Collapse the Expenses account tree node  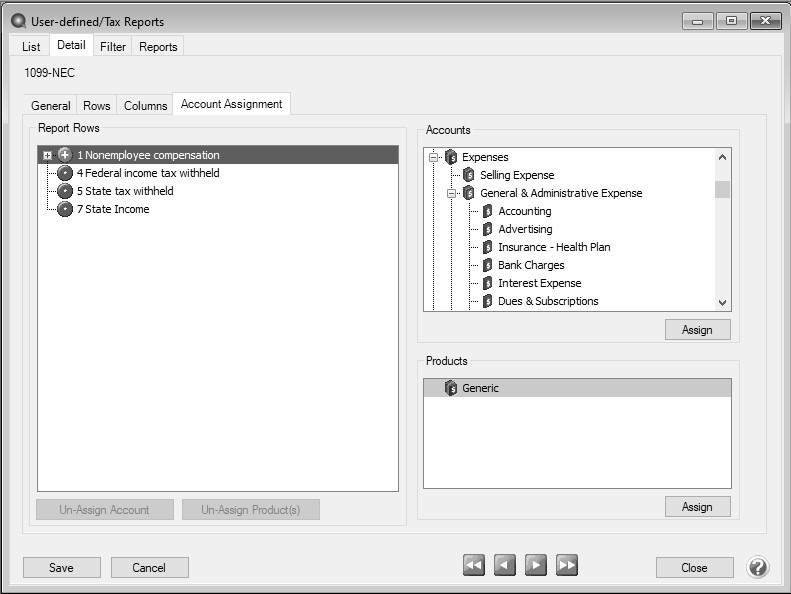(434, 157)
